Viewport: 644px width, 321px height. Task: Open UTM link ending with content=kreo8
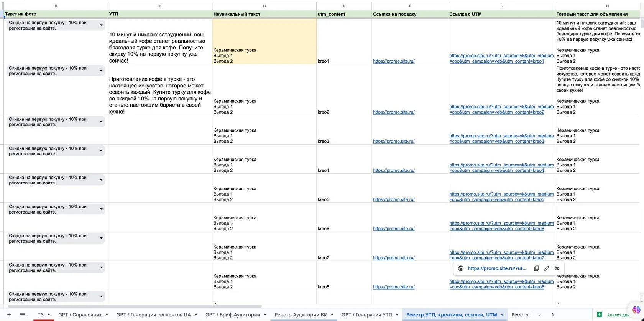point(501,284)
